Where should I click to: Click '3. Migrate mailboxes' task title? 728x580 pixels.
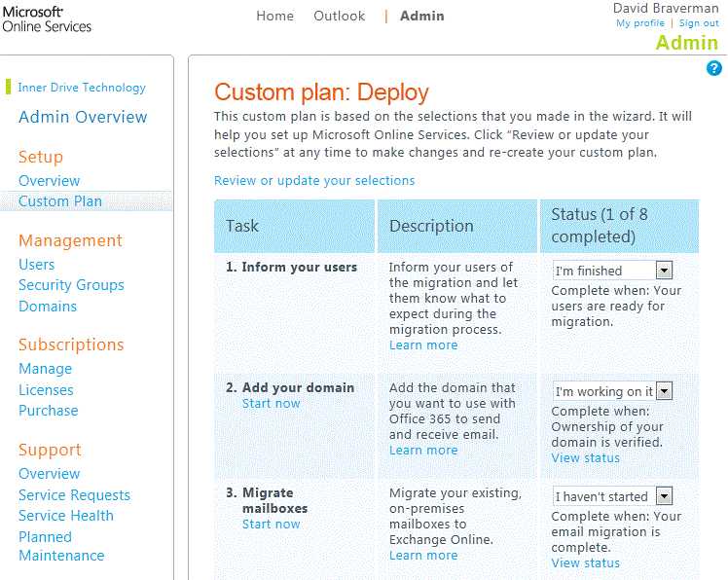[267, 500]
